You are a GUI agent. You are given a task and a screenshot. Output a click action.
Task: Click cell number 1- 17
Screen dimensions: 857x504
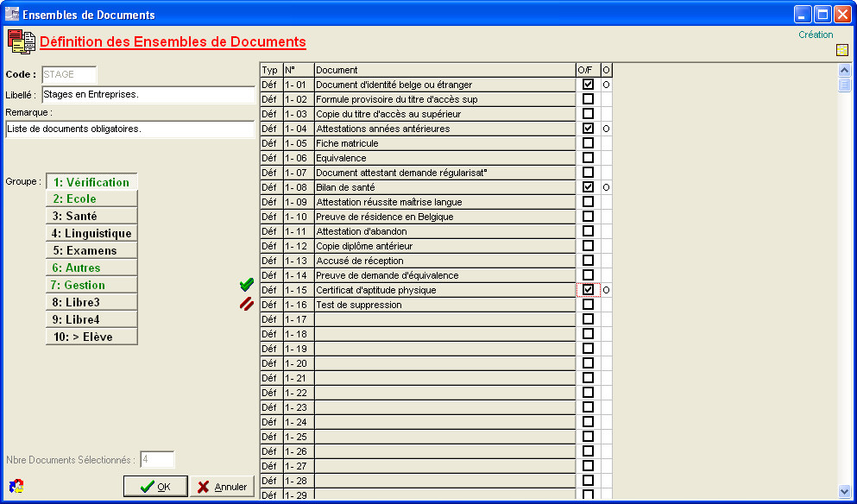299,319
